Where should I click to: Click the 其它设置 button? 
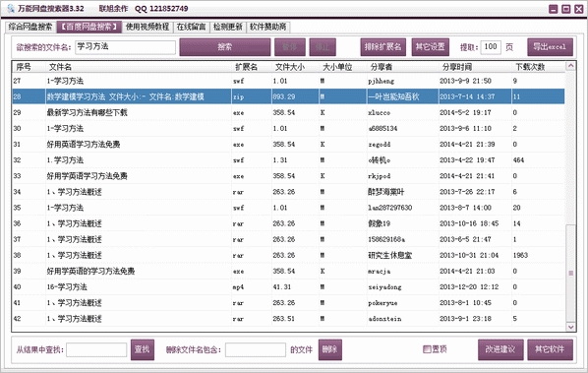[x=430, y=47]
